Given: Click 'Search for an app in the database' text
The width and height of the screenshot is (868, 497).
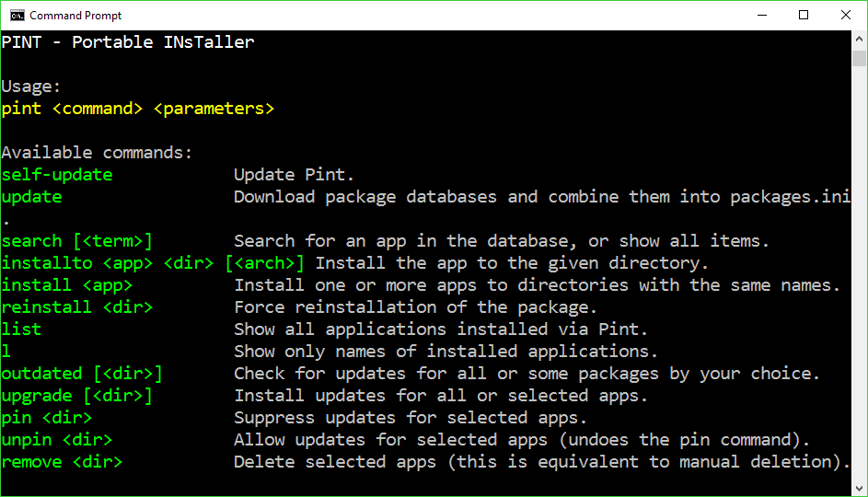Looking at the screenshot, I should click(502, 241).
